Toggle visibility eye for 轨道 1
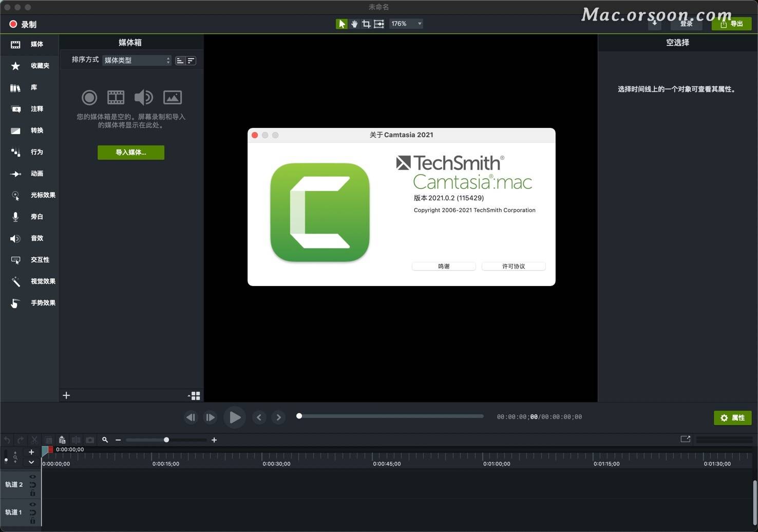 (x=32, y=505)
